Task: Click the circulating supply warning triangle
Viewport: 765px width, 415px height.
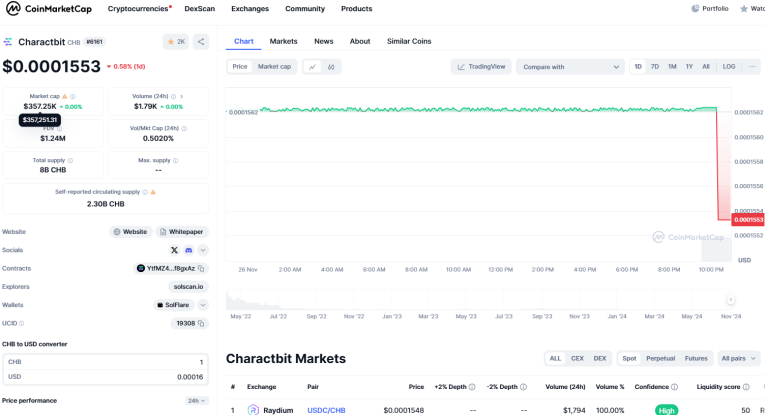Action: point(153,192)
